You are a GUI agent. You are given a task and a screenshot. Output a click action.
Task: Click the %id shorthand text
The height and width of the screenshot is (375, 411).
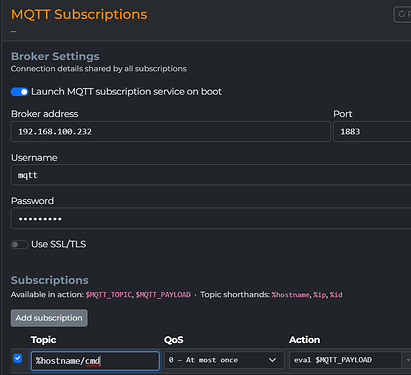336,295
